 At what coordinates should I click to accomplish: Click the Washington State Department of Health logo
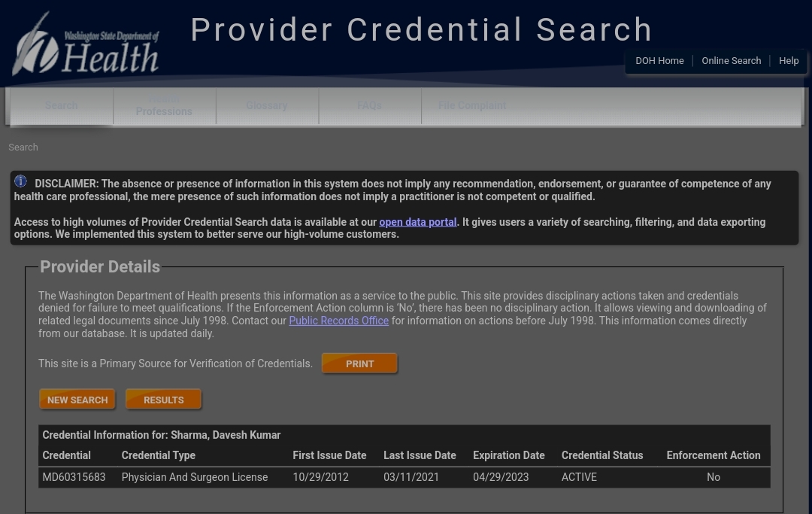pos(86,44)
